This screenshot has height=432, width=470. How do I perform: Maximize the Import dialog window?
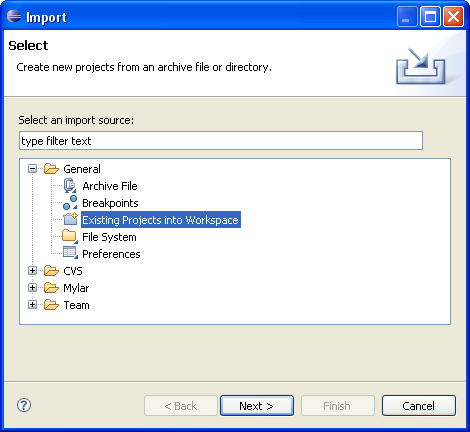pos(430,17)
